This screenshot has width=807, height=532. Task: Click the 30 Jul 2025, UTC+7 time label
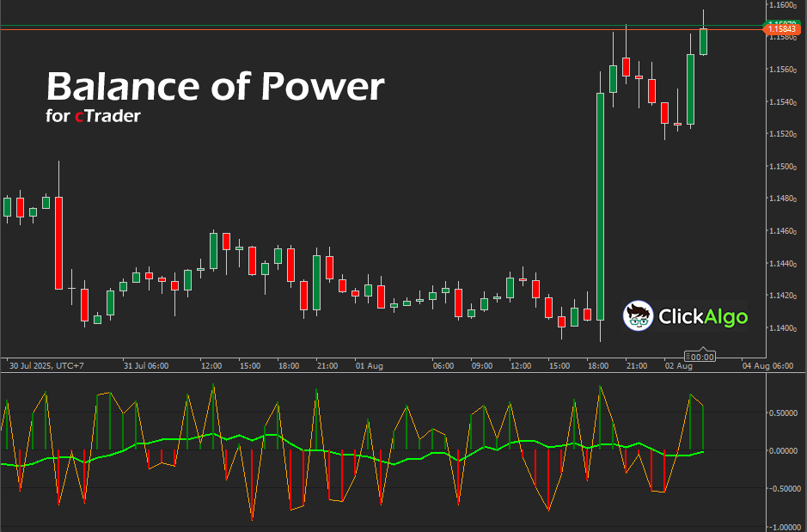(46, 366)
